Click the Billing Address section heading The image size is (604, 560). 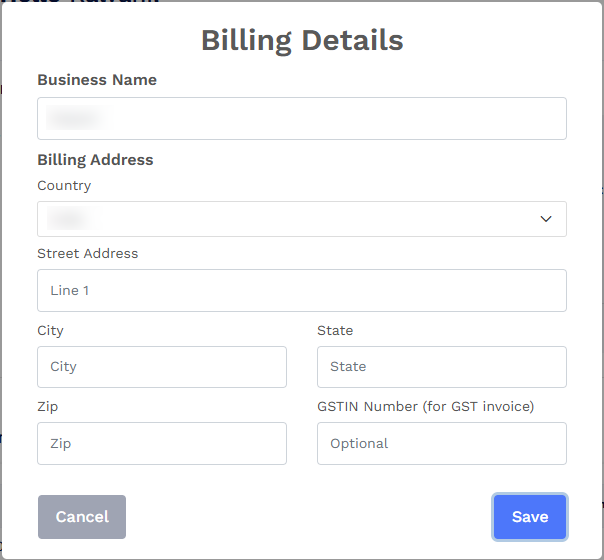(95, 160)
